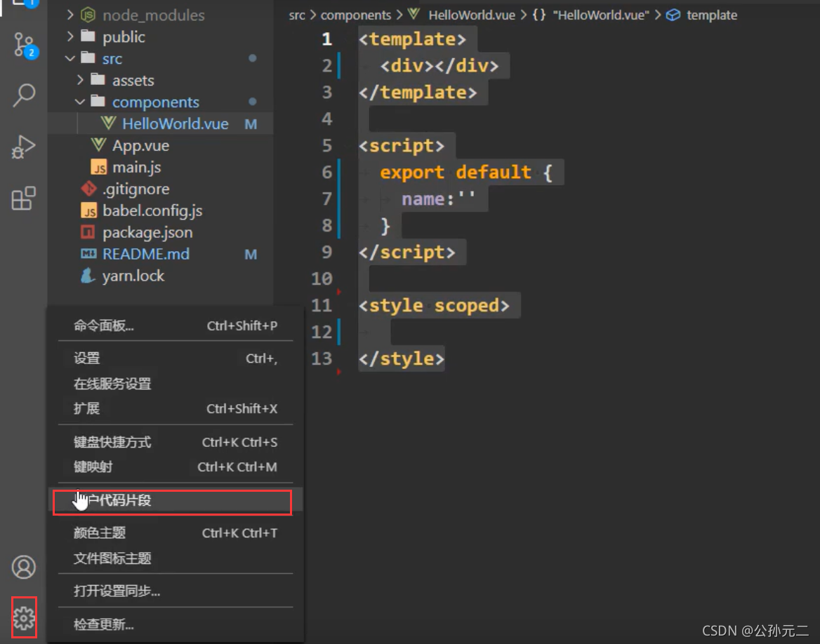
Task: Open package.json file
Action: [147, 233]
